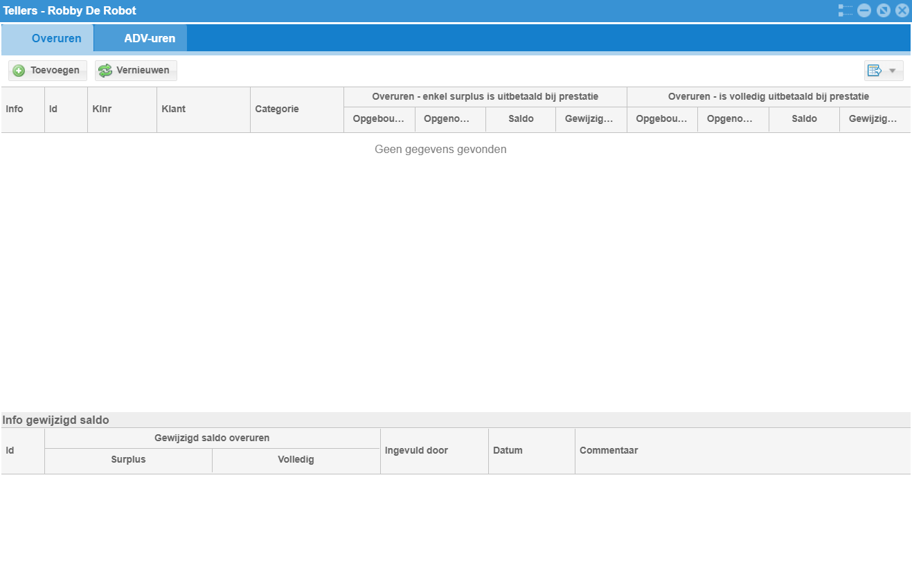This screenshot has height=588, width=912.
Task: Click the 'Gewijzigd saldo overuren' group header
Action: [x=212, y=438]
